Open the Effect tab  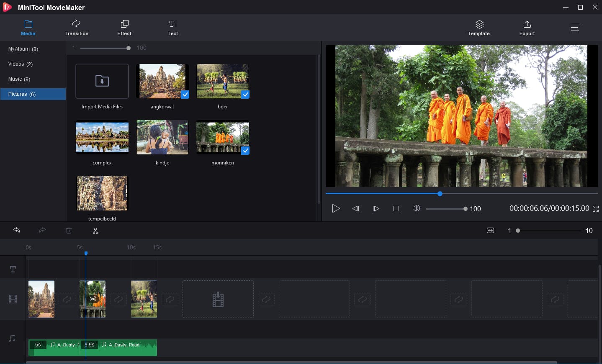click(x=124, y=28)
